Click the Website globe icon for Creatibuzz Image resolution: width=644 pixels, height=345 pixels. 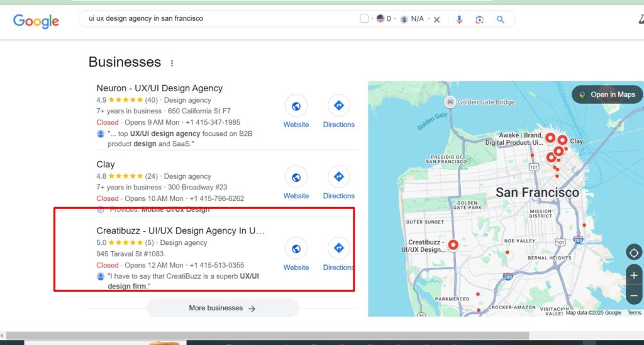click(296, 249)
